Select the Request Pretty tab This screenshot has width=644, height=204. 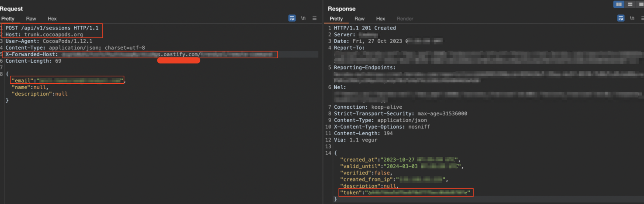pos(8,19)
